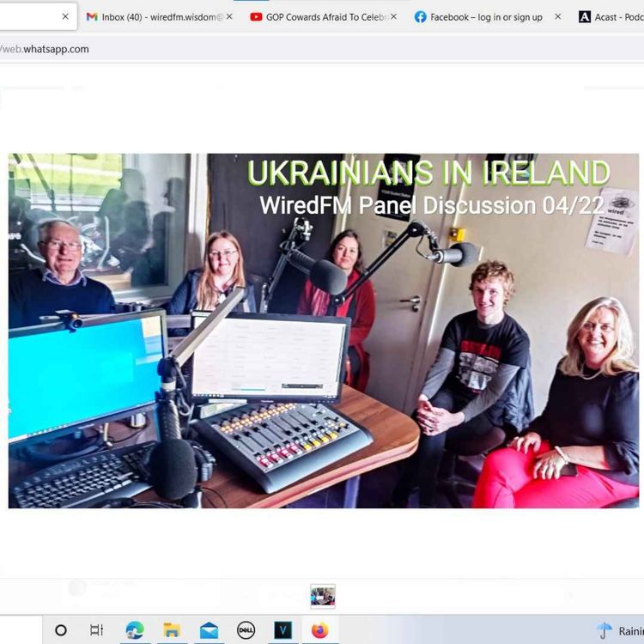Viewport: 644px width, 644px height.
Task: Close the YouTube GOP Cowards tab
Action: 393,16
